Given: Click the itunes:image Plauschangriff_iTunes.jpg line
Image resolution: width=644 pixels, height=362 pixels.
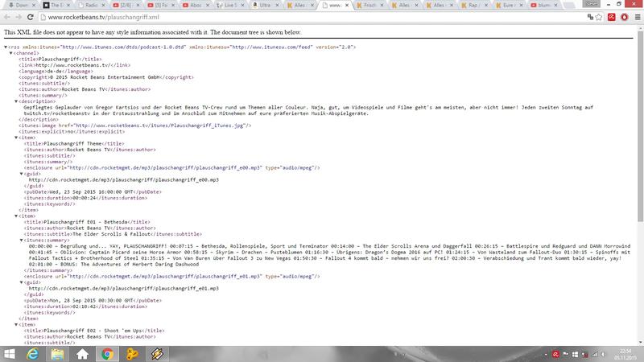Looking at the screenshot, I should coord(134,125).
